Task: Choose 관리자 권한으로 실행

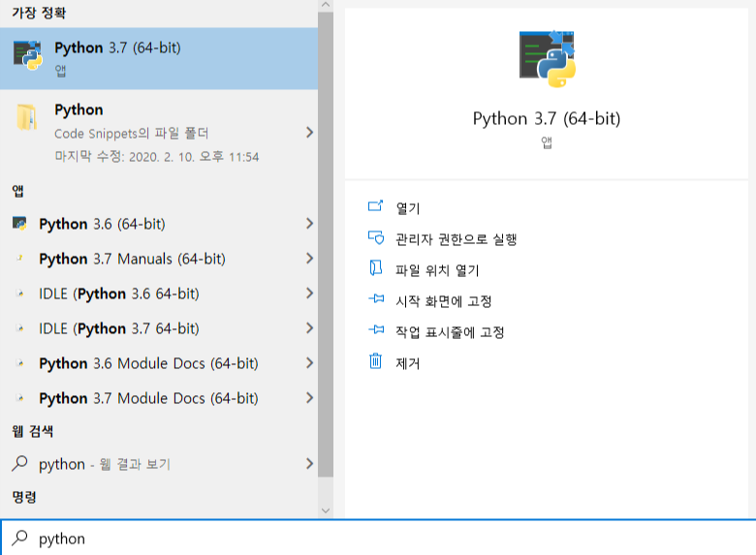Action: (x=457, y=239)
